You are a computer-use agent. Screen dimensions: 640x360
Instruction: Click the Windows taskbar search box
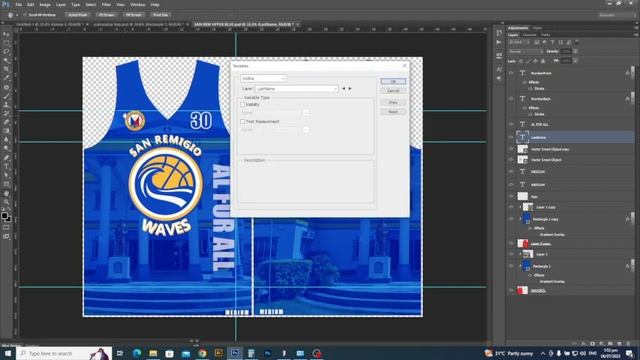point(64,353)
